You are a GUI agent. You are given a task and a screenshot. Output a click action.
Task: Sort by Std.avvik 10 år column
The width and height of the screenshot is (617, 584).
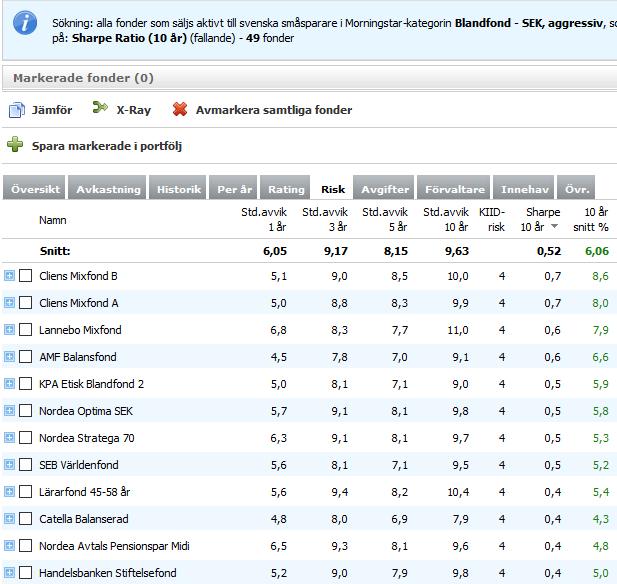(446, 219)
